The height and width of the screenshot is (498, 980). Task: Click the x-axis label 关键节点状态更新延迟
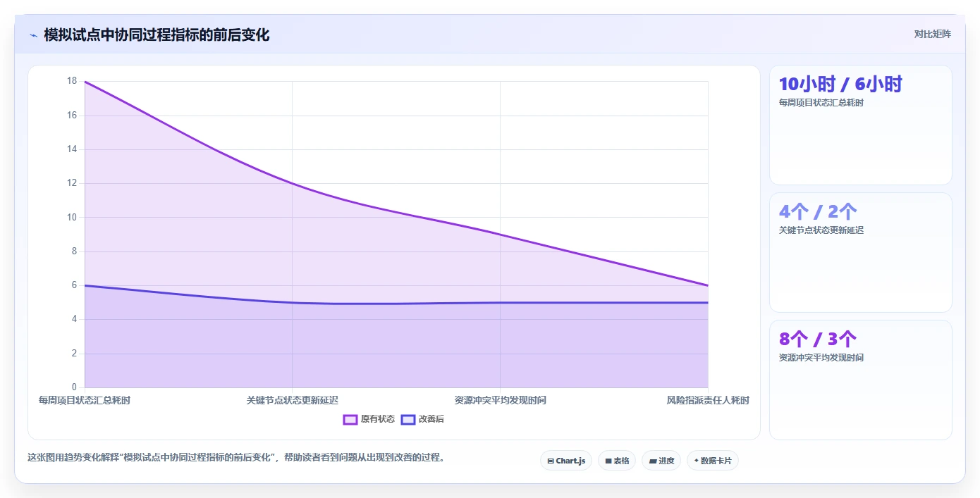292,400
